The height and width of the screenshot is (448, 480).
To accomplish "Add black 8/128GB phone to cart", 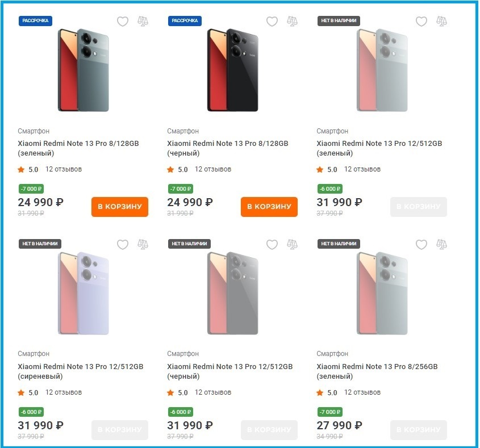I will (x=269, y=207).
